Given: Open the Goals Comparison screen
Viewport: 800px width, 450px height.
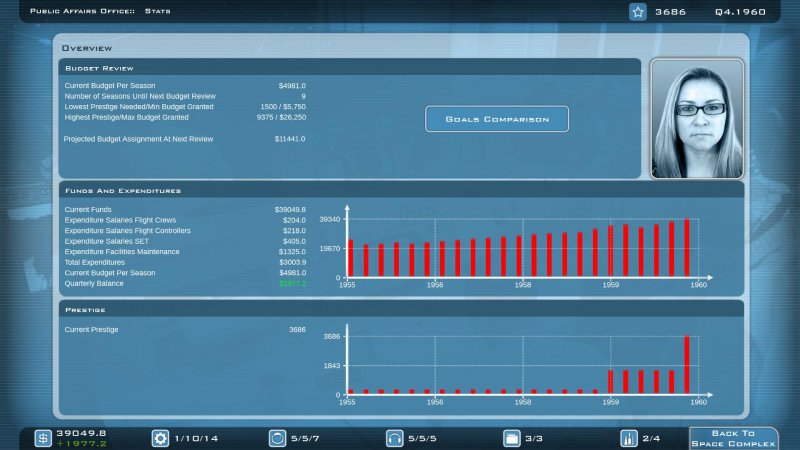Looking at the screenshot, I should [496, 119].
